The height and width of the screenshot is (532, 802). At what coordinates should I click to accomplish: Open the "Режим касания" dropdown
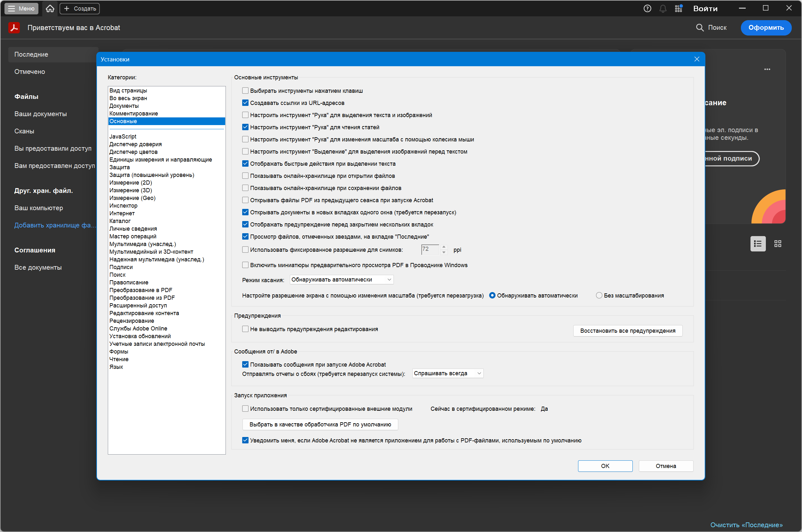tap(342, 280)
